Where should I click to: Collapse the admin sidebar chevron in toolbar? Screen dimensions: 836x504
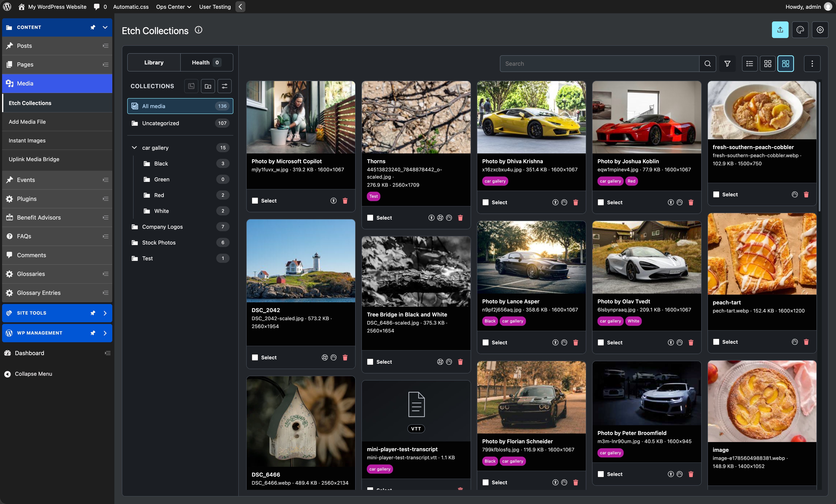(240, 7)
